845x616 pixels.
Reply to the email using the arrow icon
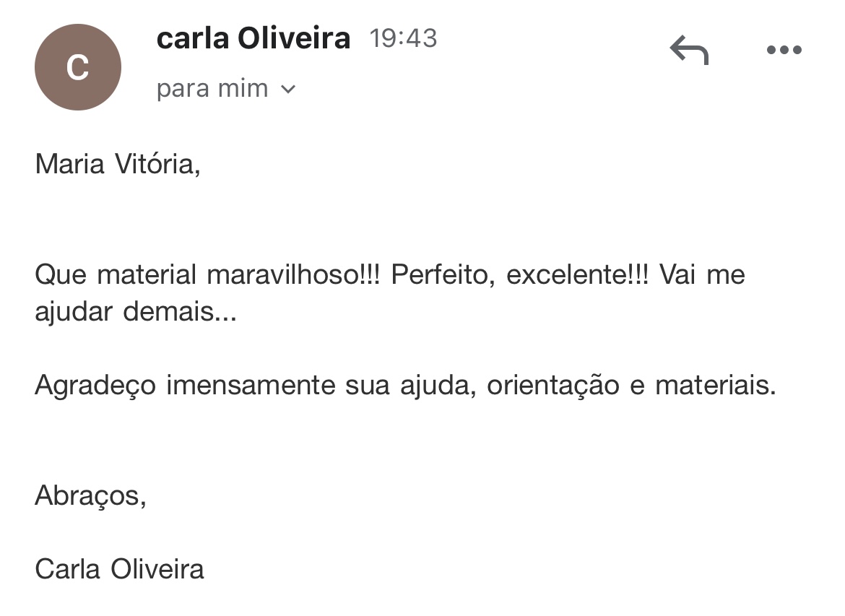coord(689,50)
